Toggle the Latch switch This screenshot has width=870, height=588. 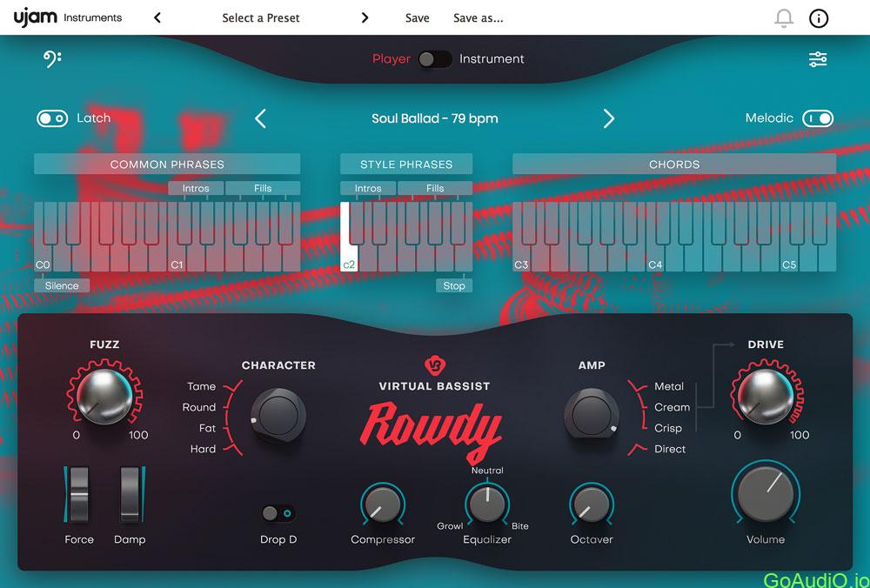tap(52, 118)
